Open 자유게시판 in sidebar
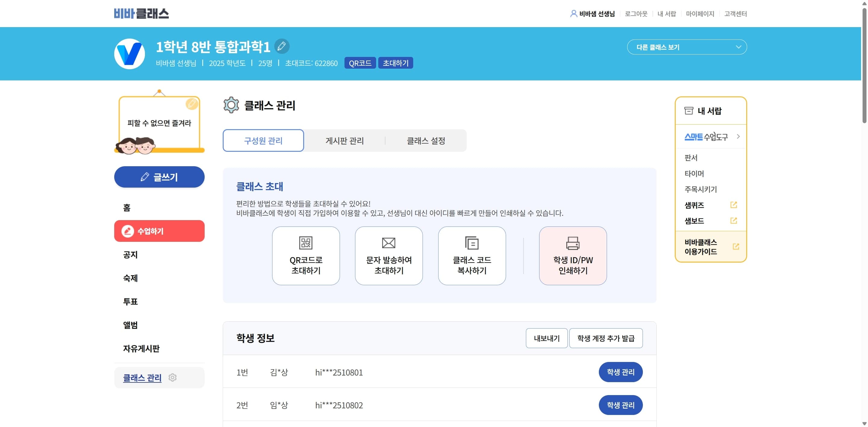 click(141, 348)
